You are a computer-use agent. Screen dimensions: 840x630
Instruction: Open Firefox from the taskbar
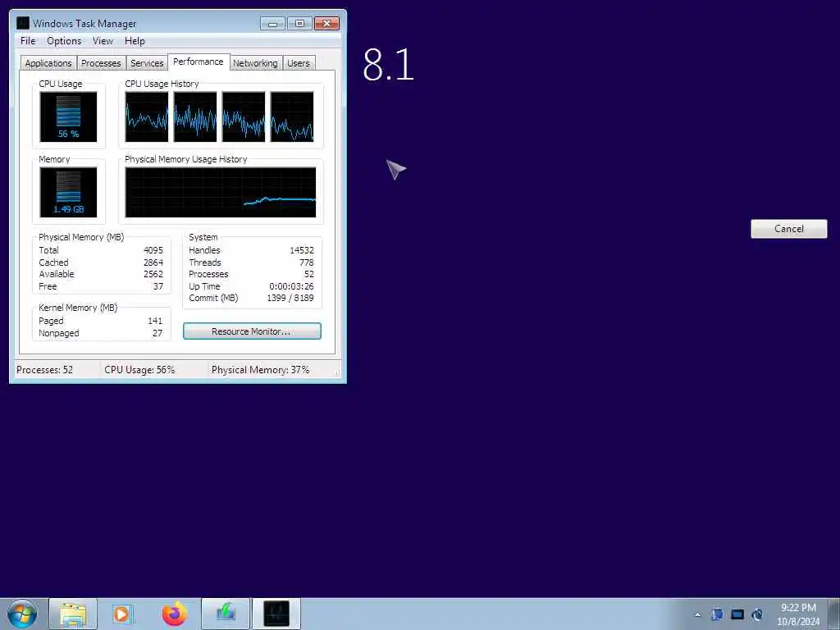tap(175, 614)
